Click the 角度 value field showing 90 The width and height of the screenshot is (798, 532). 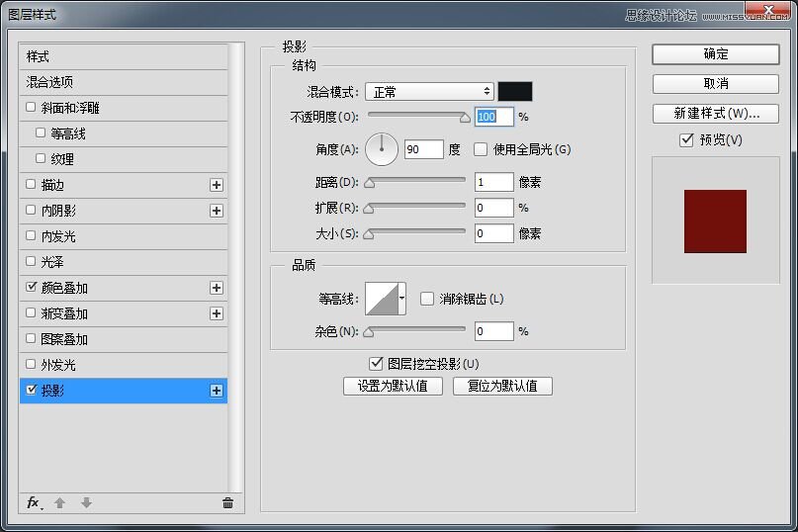tap(424, 149)
